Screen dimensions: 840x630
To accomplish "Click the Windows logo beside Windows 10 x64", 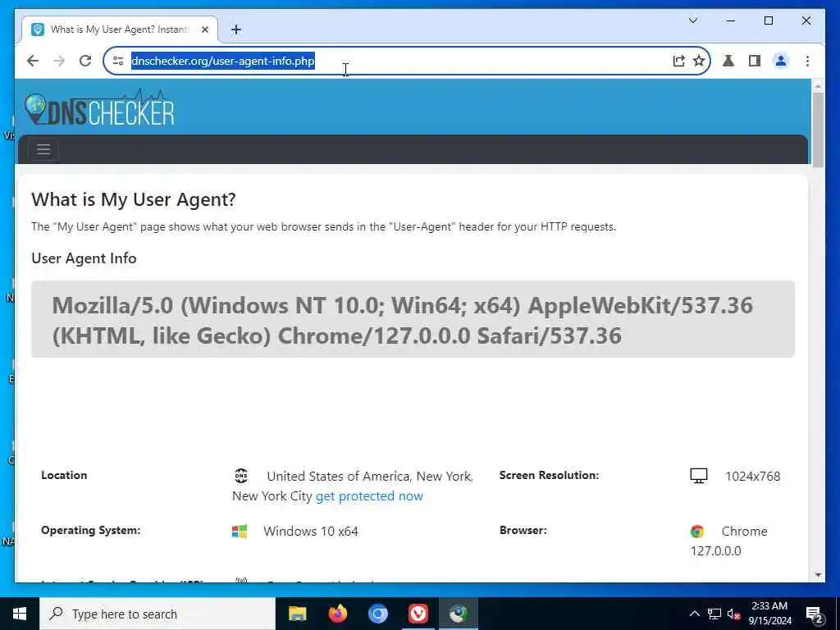I will (240, 532).
